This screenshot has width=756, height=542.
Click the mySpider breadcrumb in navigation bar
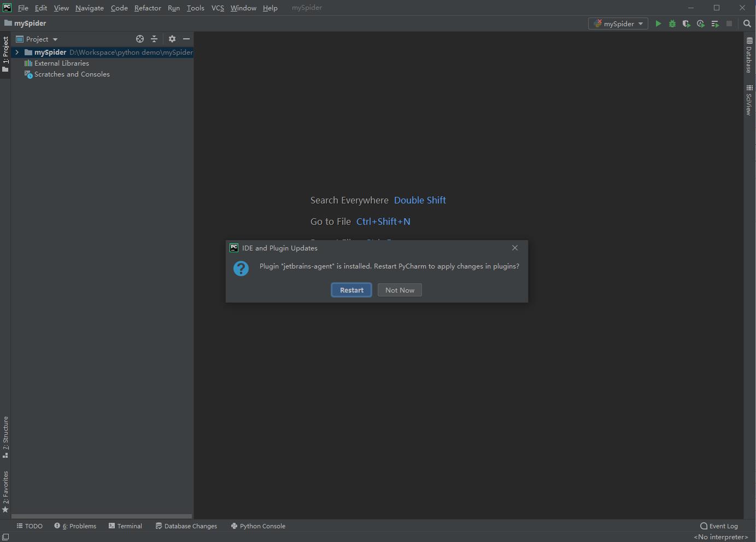point(25,24)
